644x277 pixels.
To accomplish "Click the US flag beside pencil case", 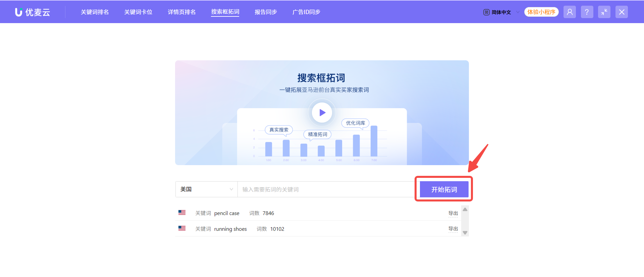I will point(182,212).
